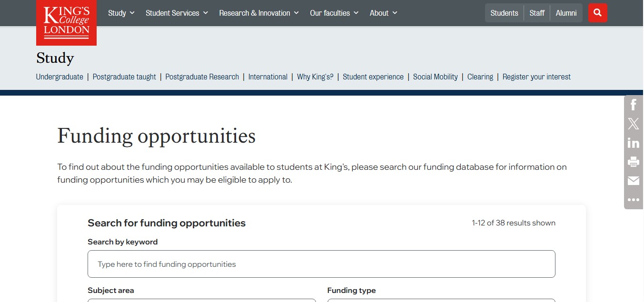The width and height of the screenshot is (644, 302).
Task: Expand the Student Services dropdown menu
Action: coord(177,13)
